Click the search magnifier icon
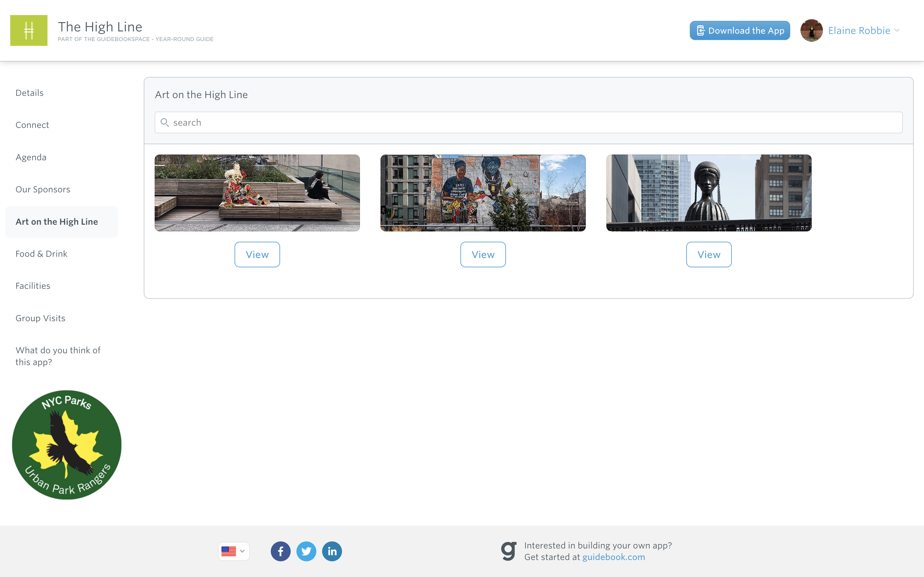This screenshot has width=924, height=577. 165,122
